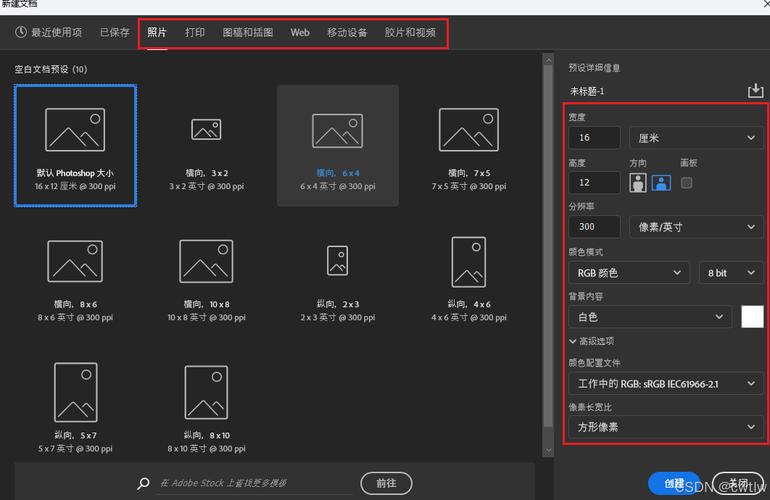Image resolution: width=770 pixels, height=500 pixels.
Task: Open the 移动设备 tab
Action: pyautogui.click(x=347, y=32)
